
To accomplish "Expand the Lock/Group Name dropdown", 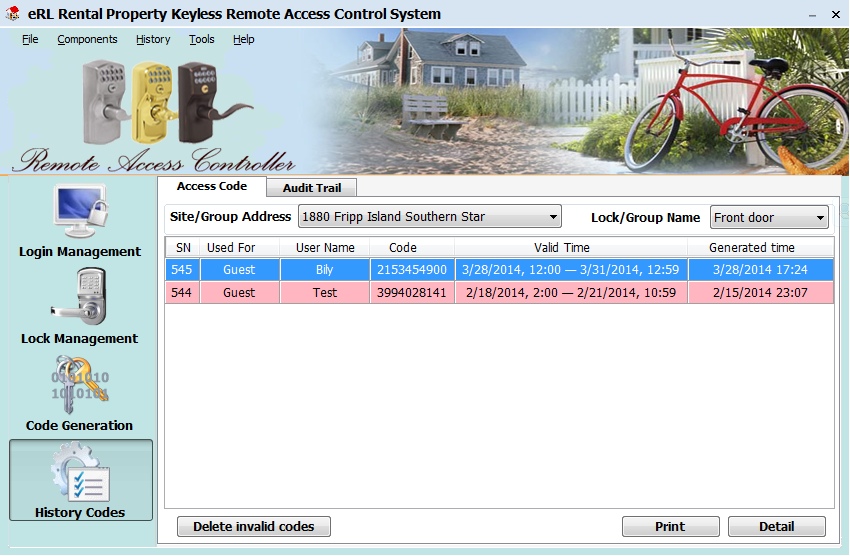I will pyautogui.click(x=820, y=218).
